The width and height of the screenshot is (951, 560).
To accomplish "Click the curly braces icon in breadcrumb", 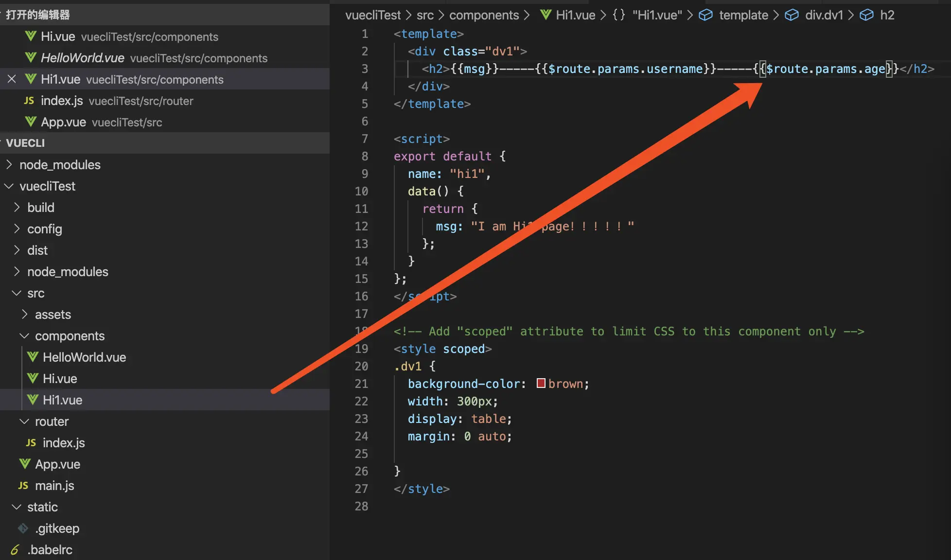I will [618, 15].
